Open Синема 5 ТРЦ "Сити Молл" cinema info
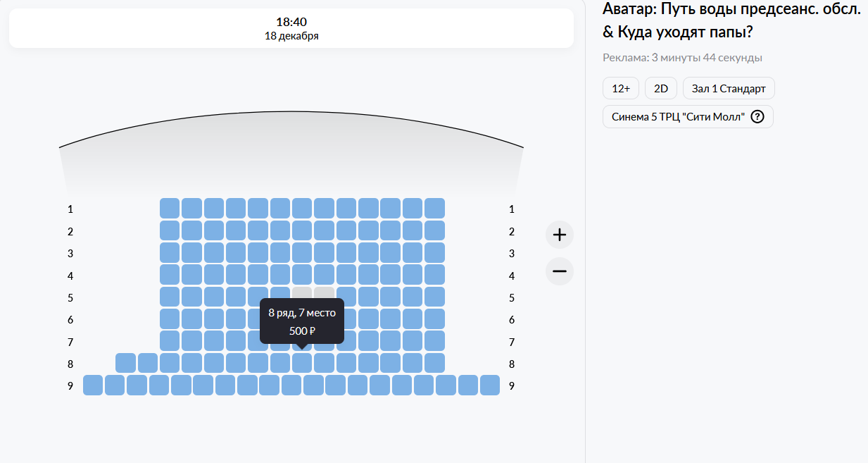The image size is (868, 463). coord(678,117)
